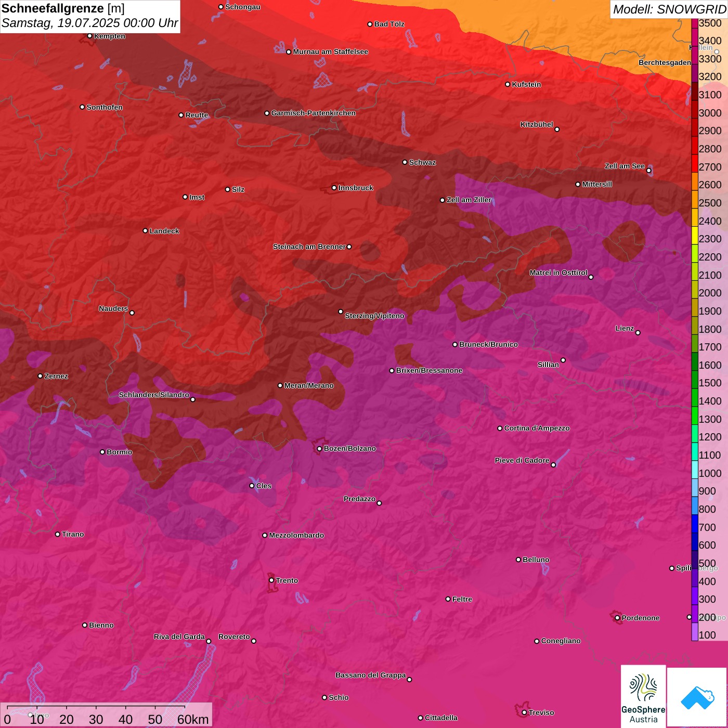728x728 pixels.
Task: Click the Schlanders/Silandro label
Action: (154, 395)
